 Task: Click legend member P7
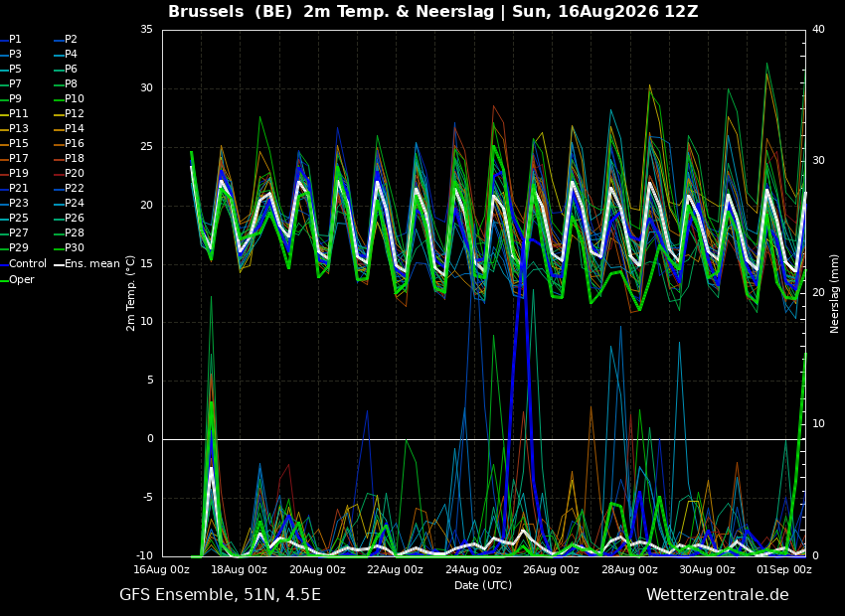11,84
